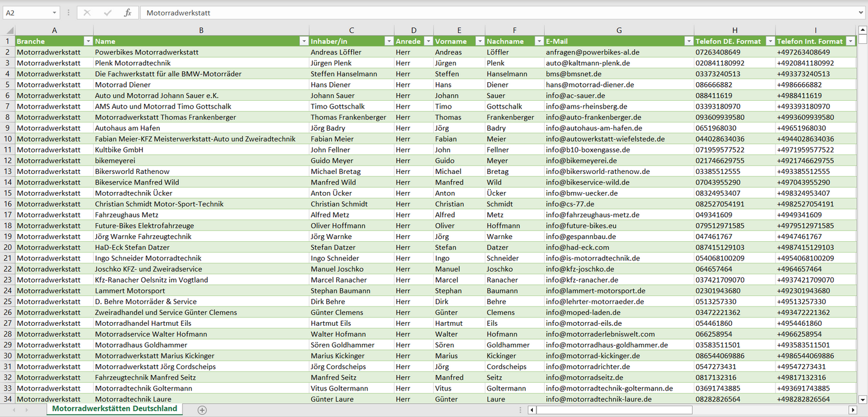
Task: Open the E-Mail column filter dropdown
Action: (x=688, y=41)
